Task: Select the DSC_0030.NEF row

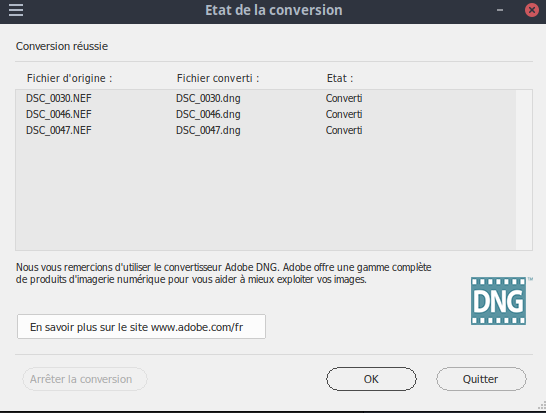Action: 265,98
